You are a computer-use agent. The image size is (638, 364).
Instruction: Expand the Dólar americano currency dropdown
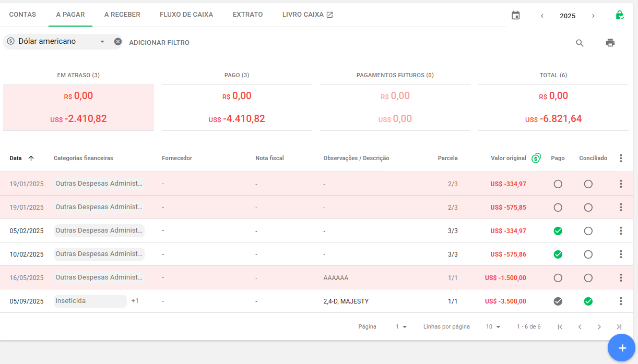click(x=102, y=42)
